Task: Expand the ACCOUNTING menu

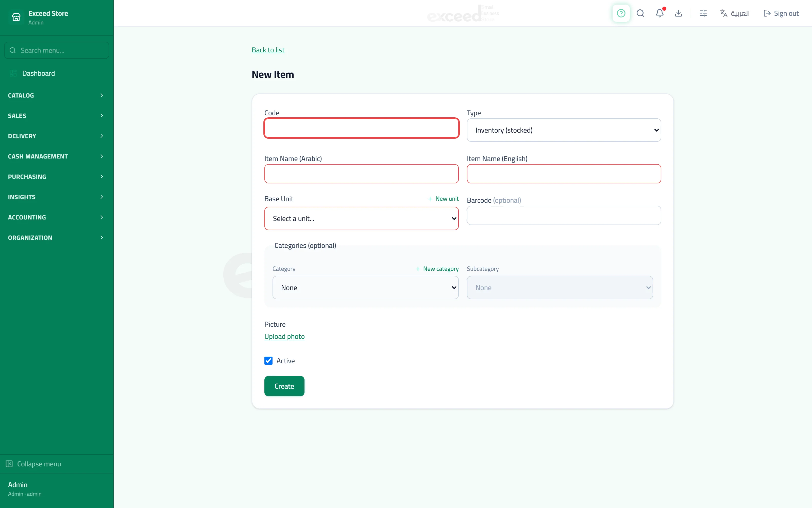Action: point(56,217)
